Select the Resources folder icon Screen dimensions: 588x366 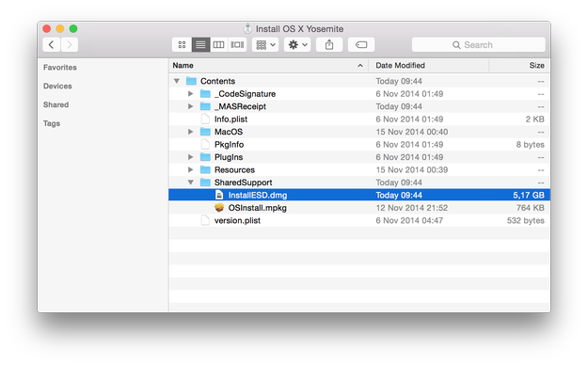pos(205,170)
